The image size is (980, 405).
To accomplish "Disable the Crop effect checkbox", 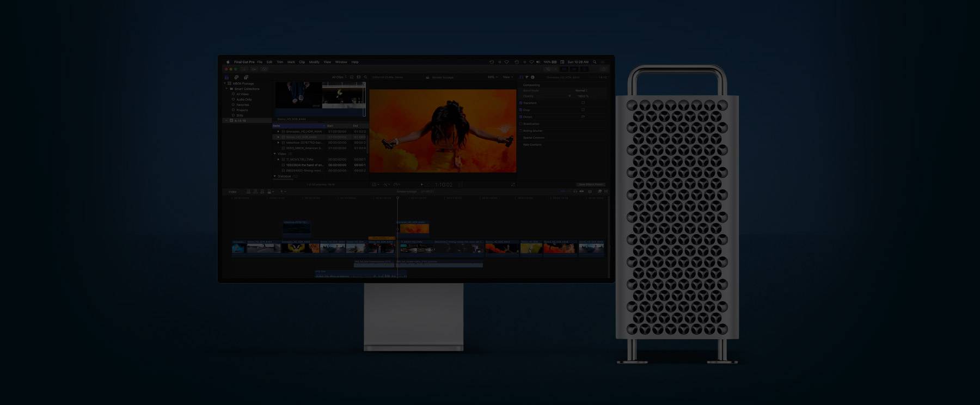I will (x=521, y=110).
